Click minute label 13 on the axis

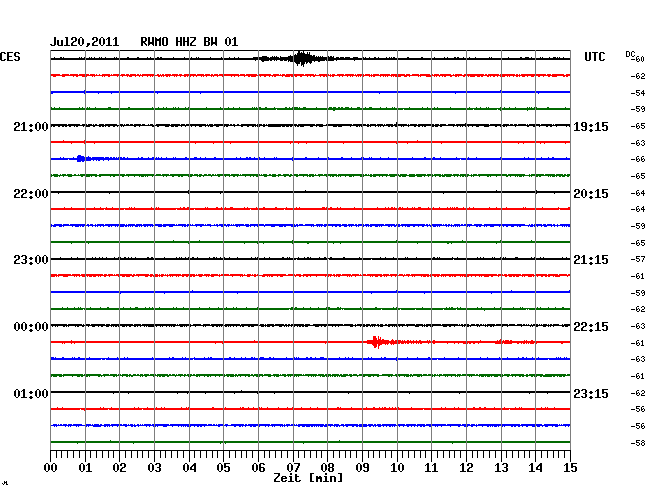coord(501,468)
